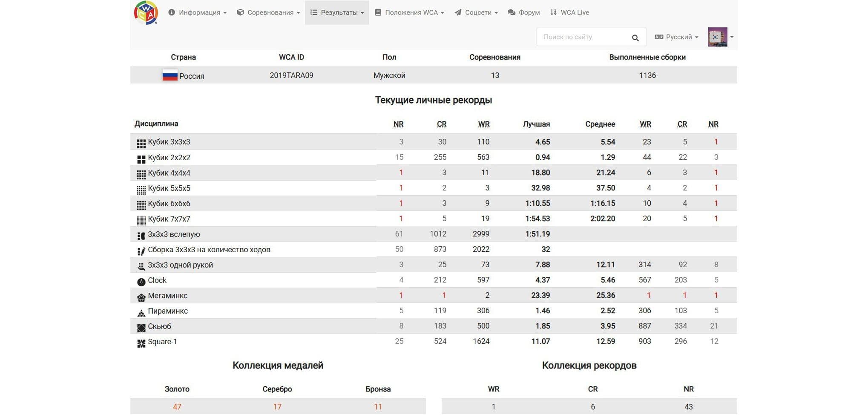Click the Мегаминкс average 25.36
Image resolution: width=868 pixels, height=415 pixels.
[606, 295]
